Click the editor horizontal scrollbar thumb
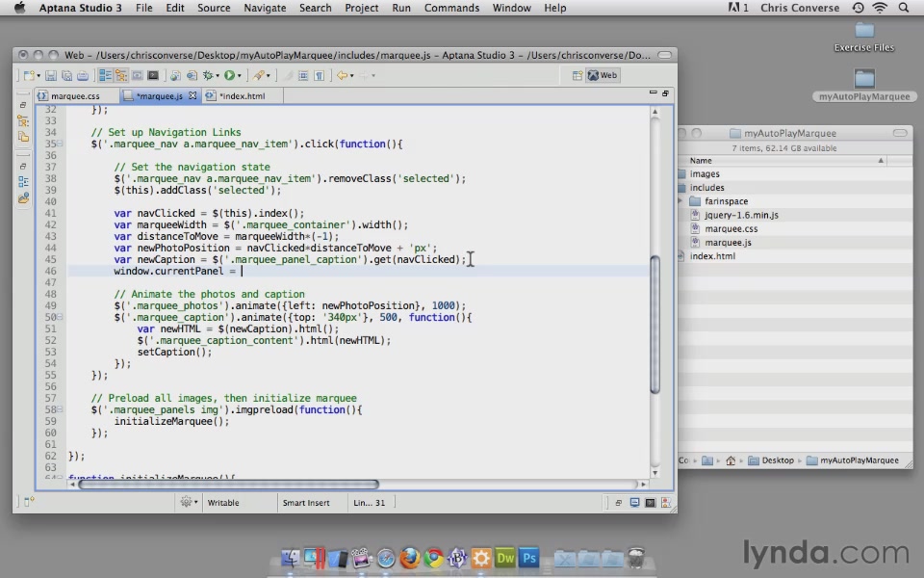Viewport: 924px width, 578px height. pos(229,485)
